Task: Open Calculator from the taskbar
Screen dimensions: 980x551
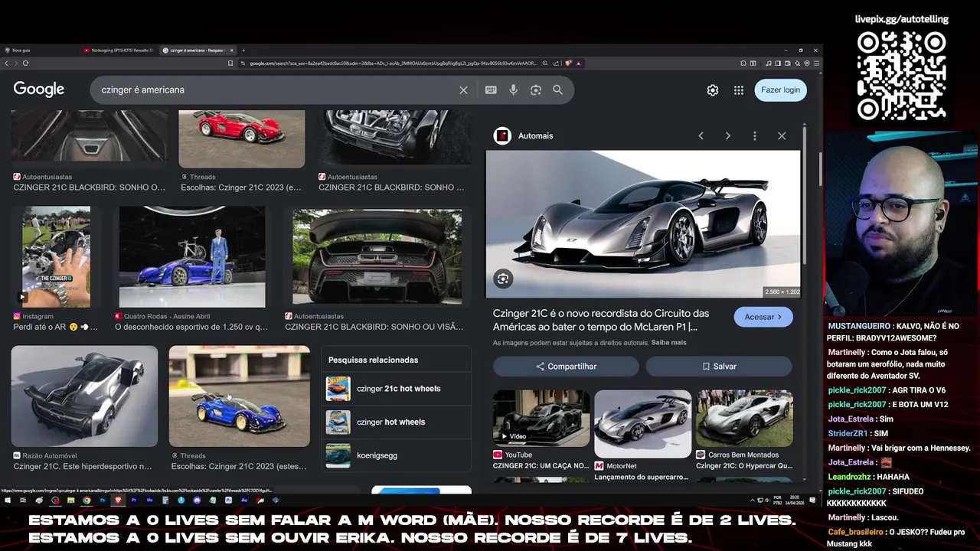Action: click(x=165, y=500)
